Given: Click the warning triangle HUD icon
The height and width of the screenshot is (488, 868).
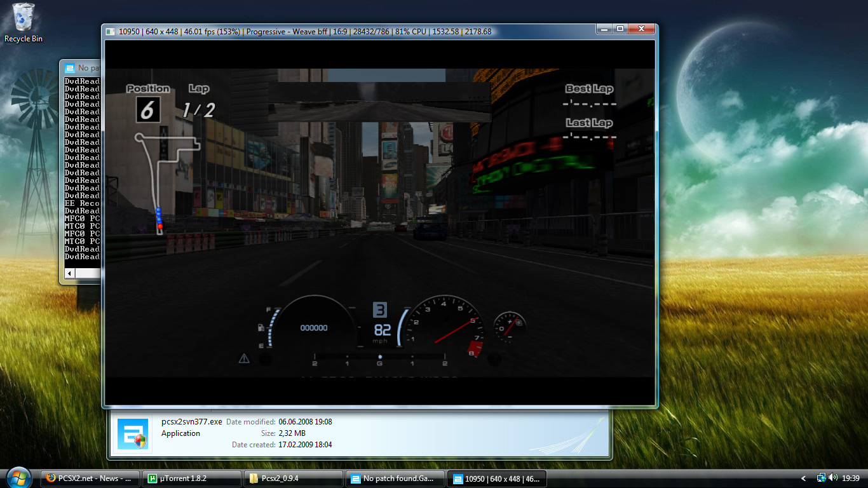Looking at the screenshot, I should coord(244,359).
